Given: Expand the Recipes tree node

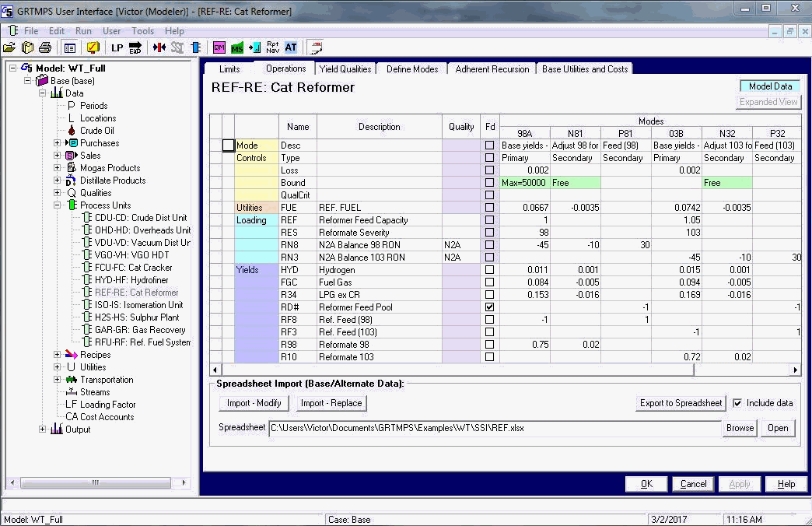Looking at the screenshot, I should [x=58, y=355].
